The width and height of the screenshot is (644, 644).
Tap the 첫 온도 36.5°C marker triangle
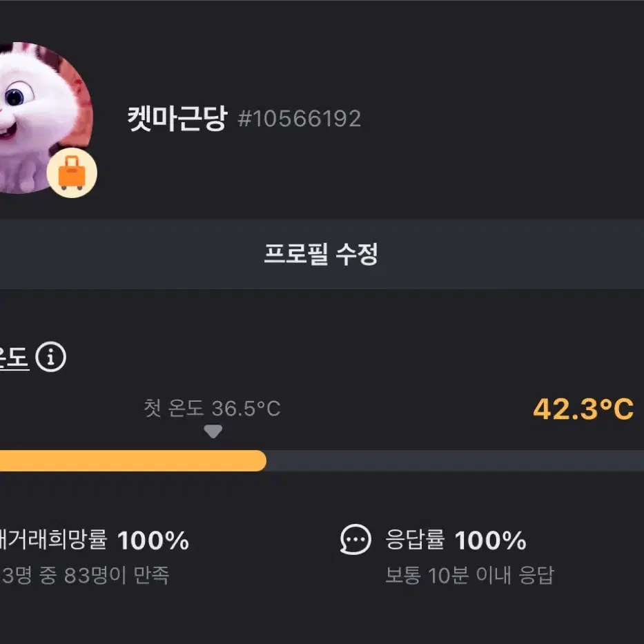click(213, 431)
